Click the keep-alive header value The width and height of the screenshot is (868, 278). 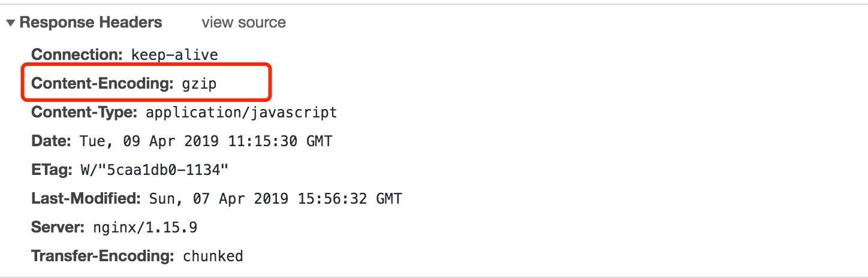point(174,55)
